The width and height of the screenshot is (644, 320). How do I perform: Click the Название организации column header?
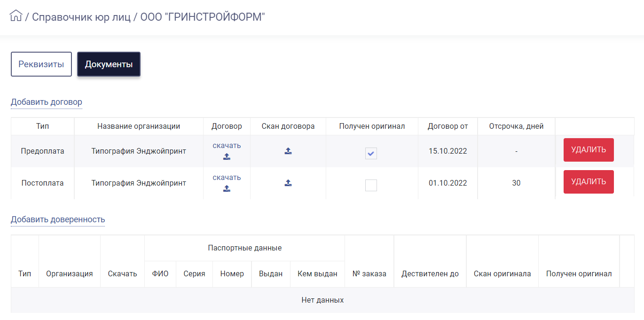click(139, 126)
